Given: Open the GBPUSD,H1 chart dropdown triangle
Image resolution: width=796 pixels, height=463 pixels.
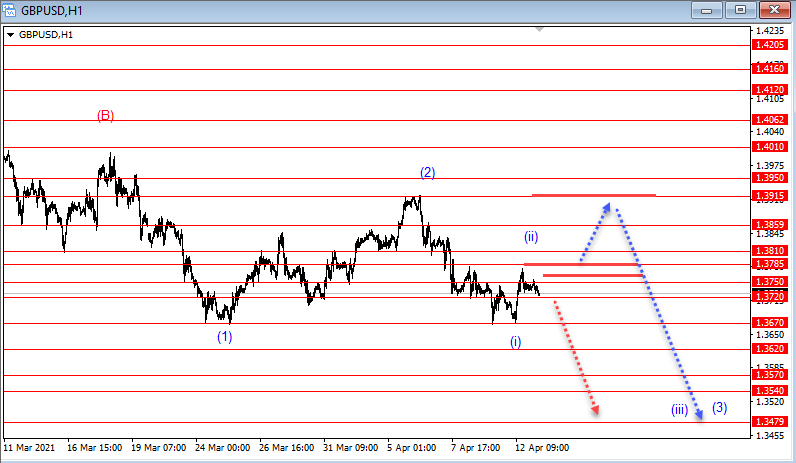Looking at the screenshot, I should [x=10, y=35].
